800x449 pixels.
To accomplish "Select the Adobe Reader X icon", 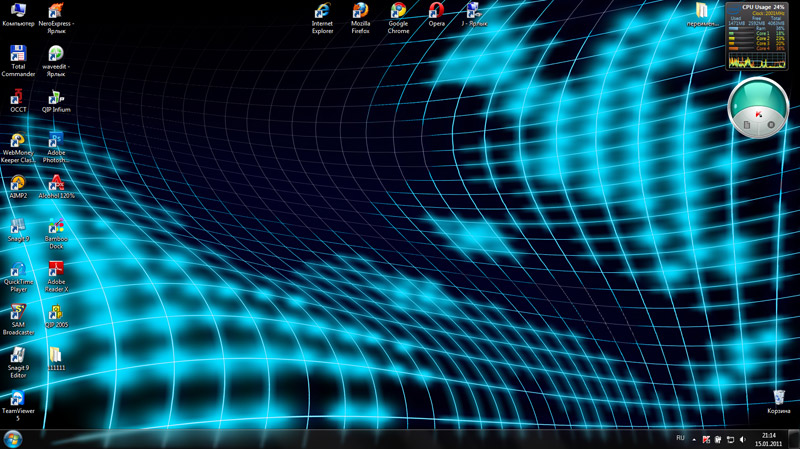I will [x=56, y=270].
